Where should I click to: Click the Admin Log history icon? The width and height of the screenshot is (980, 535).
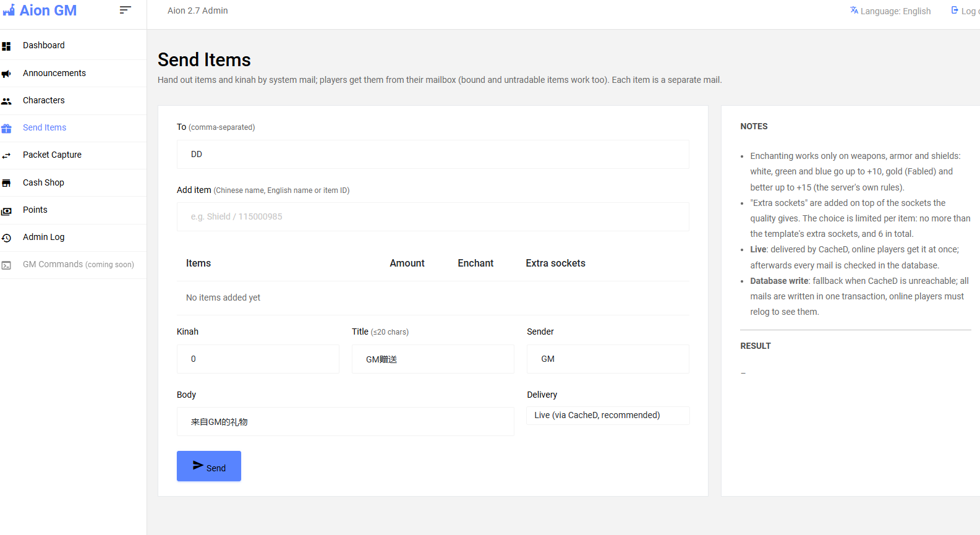coord(6,238)
